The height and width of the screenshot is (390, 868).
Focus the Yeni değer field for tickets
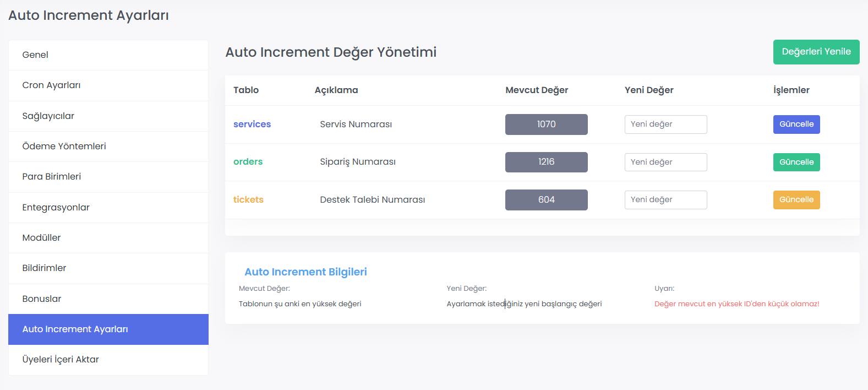pos(665,200)
